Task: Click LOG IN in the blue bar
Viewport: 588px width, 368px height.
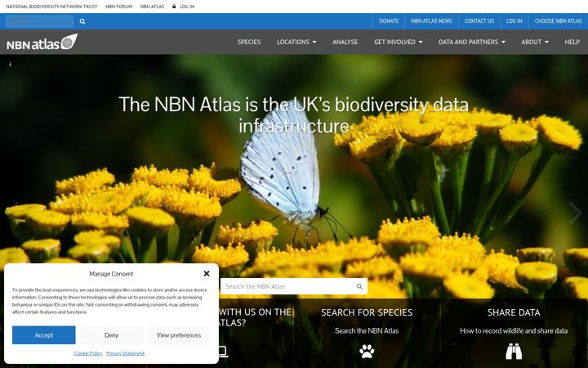Action: pos(514,21)
